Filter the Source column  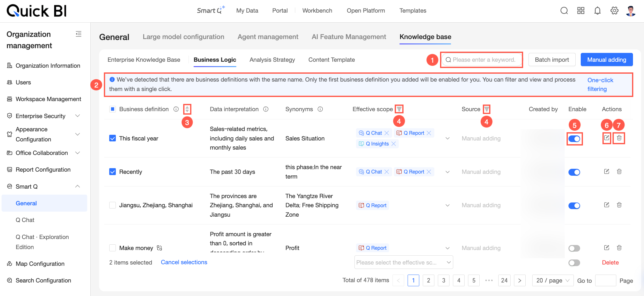point(487,109)
